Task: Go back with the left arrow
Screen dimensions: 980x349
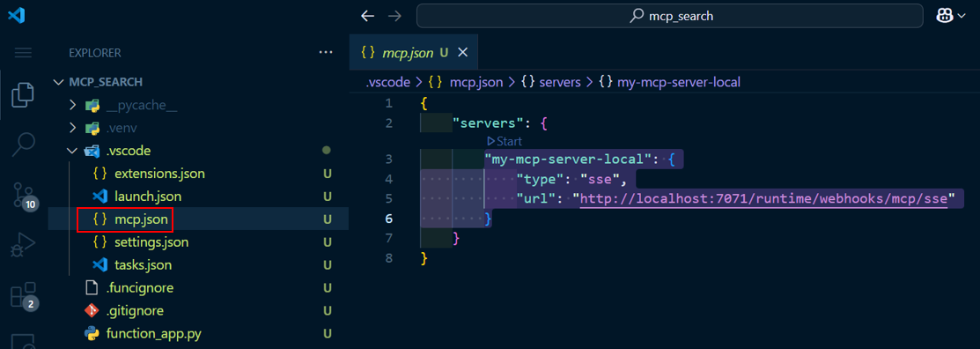Action: (367, 16)
